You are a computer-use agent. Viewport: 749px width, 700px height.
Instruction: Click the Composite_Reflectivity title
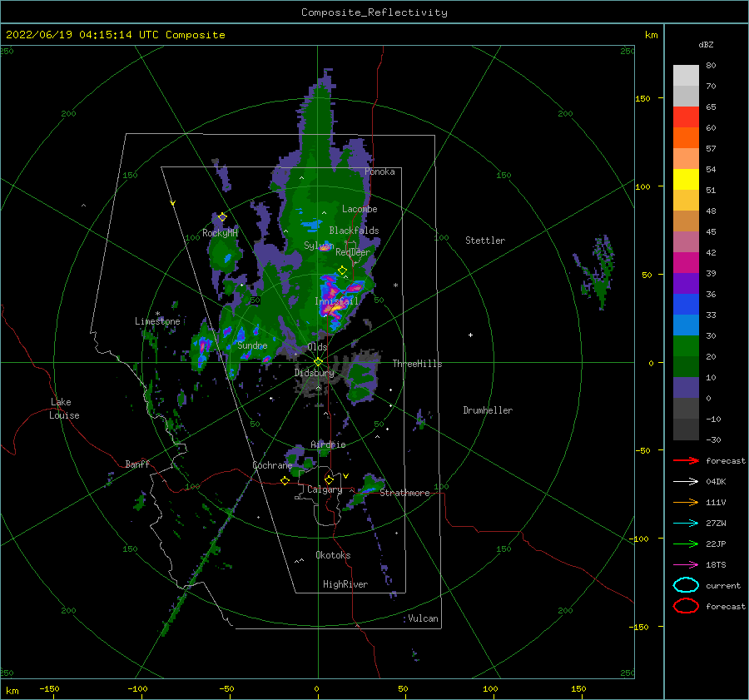pyautogui.click(x=374, y=12)
